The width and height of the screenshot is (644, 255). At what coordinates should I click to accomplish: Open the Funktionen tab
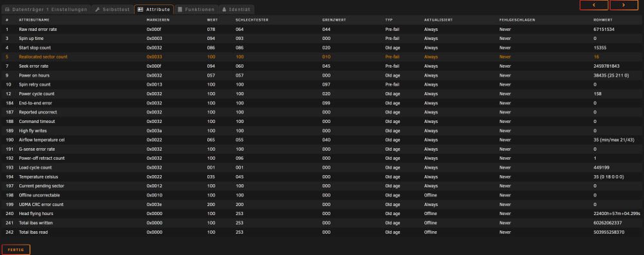click(x=196, y=10)
